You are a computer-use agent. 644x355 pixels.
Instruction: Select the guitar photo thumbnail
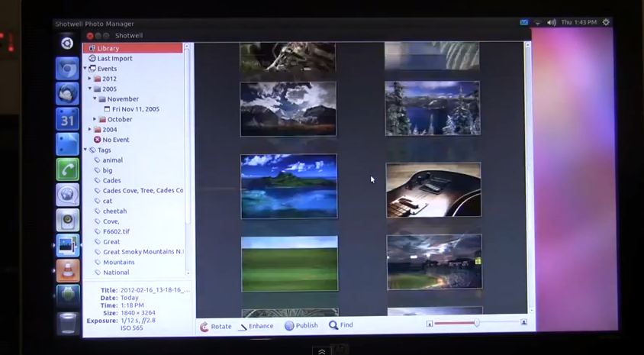(433, 189)
